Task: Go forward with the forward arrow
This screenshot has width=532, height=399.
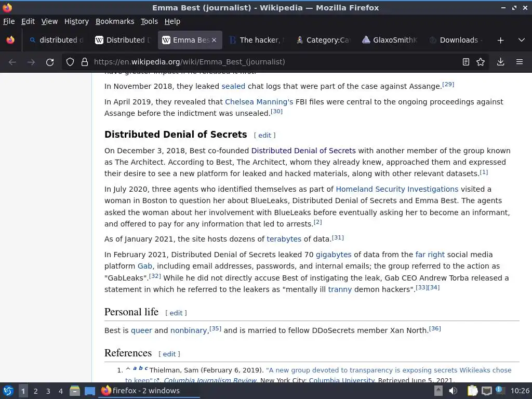Action: [x=31, y=62]
